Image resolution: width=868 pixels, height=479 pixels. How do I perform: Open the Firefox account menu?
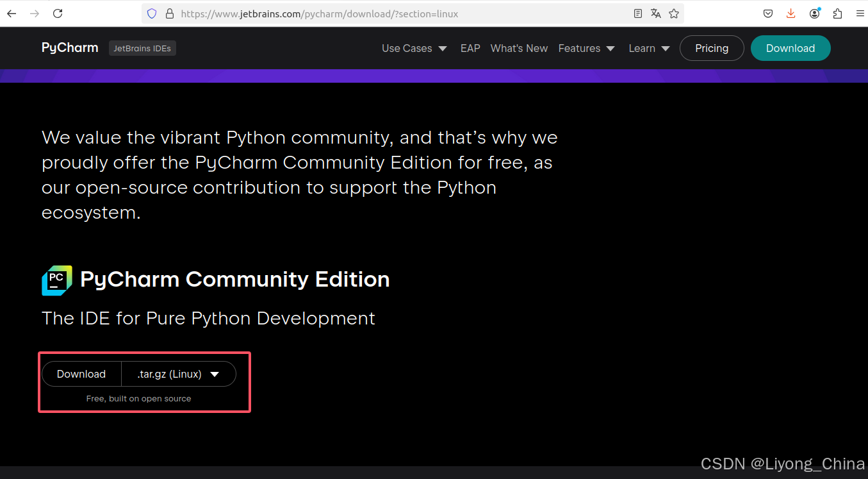point(814,13)
